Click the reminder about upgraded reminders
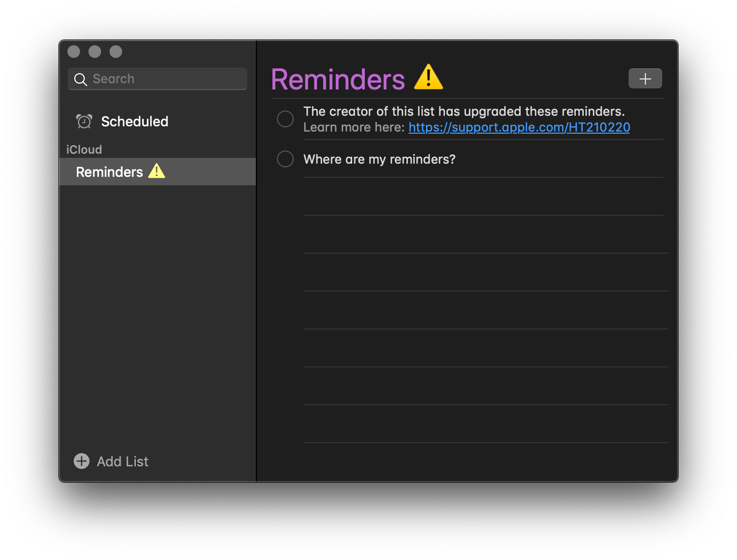The width and height of the screenshot is (737, 560). point(463,111)
